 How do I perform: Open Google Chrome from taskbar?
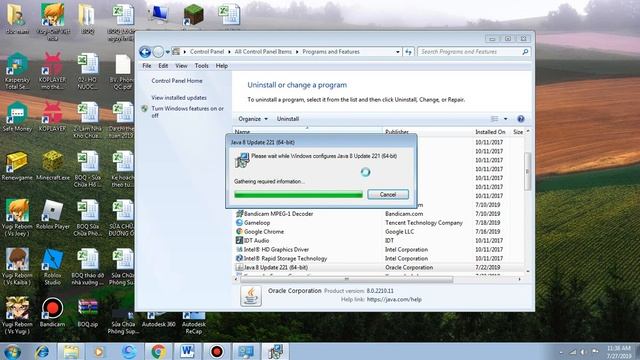(x=158, y=352)
